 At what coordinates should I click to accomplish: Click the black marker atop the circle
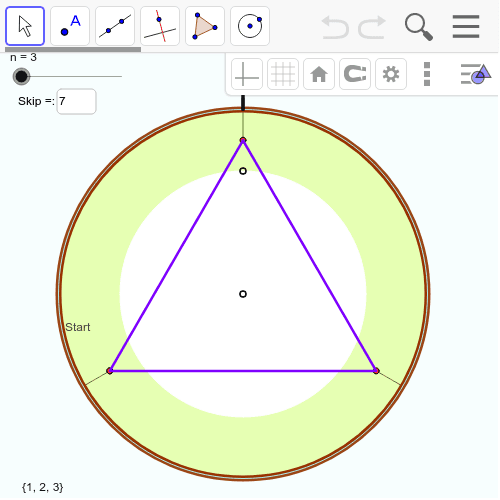243,103
